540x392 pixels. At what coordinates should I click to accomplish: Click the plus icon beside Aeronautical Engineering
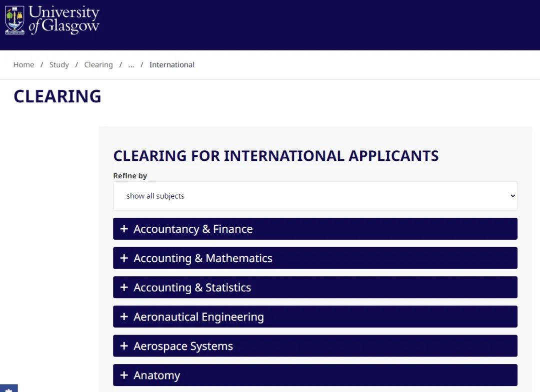click(124, 317)
